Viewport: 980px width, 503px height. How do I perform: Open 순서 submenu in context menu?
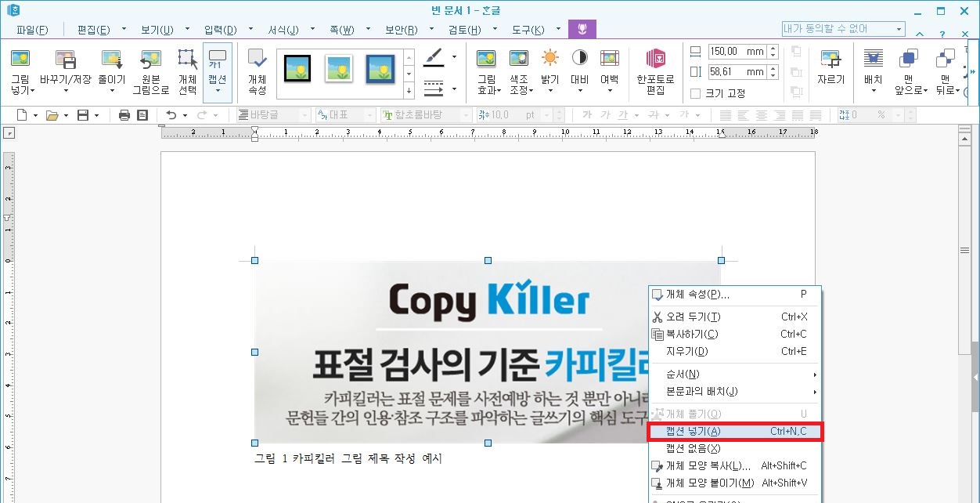click(x=735, y=374)
